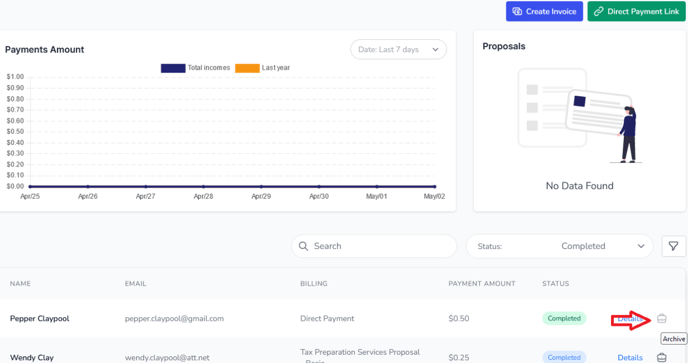Open Details for Wendy Clay
Viewport: 688px width, 363px height.
(630, 358)
